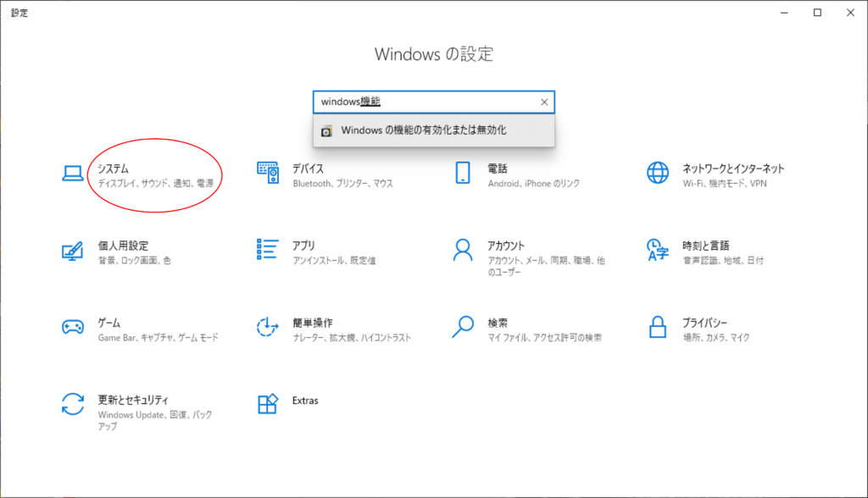
Task: Click the Gaming (ゲーム) controller icon
Action: tap(72, 327)
